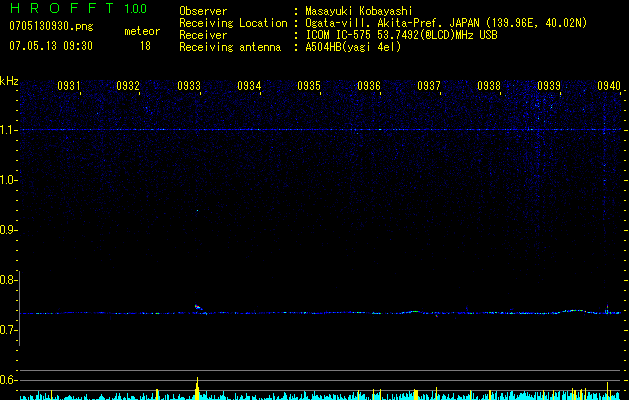The width and height of the screenshot is (629, 400).
Task: Click the 0935 time marker
Action: (x=309, y=85)
